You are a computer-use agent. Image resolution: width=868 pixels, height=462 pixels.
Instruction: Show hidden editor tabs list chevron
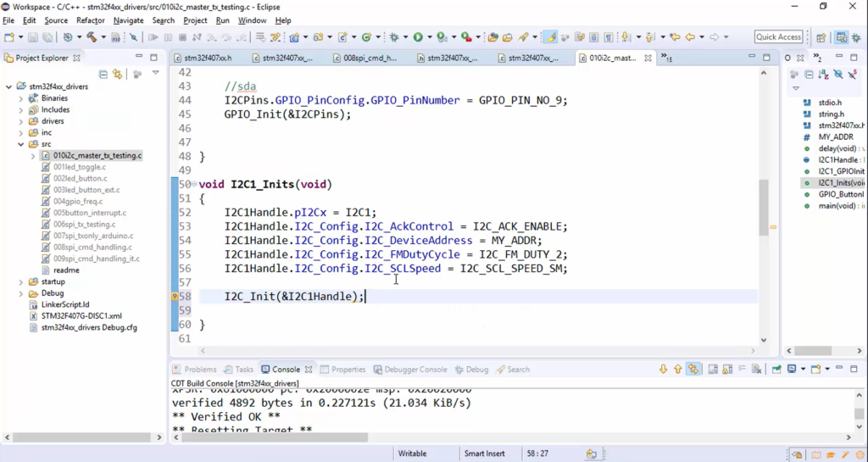666,58
